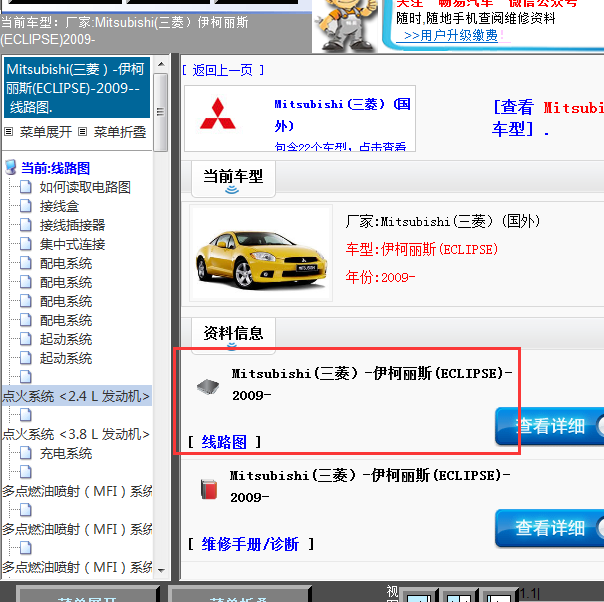Select tree item 接线插接器
The height and width of the screenshot is (602, 604).
tap(72, 225)
